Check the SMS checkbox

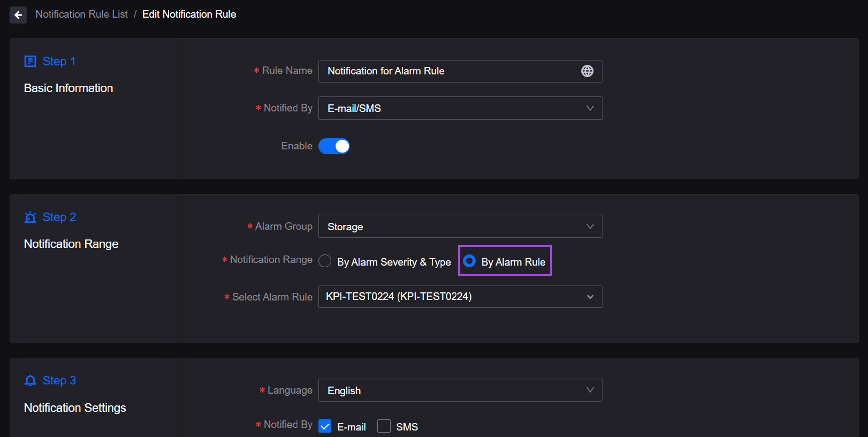pyautogui.click(x=384, y=426)
